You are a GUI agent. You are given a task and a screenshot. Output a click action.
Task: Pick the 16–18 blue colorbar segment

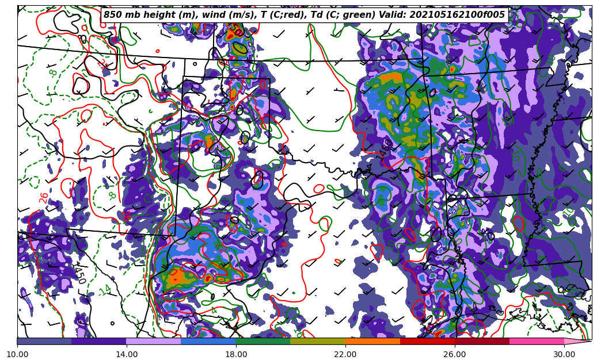pos(208,341)
